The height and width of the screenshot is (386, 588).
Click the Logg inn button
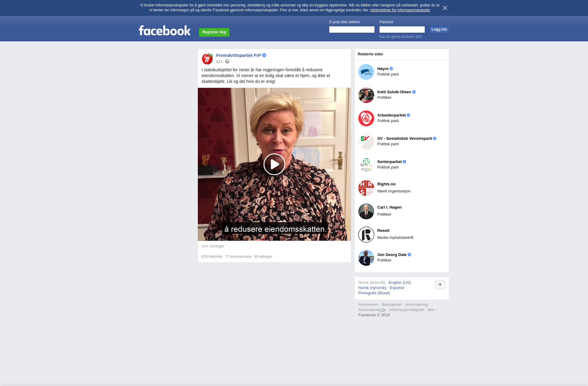coord(439,29)
